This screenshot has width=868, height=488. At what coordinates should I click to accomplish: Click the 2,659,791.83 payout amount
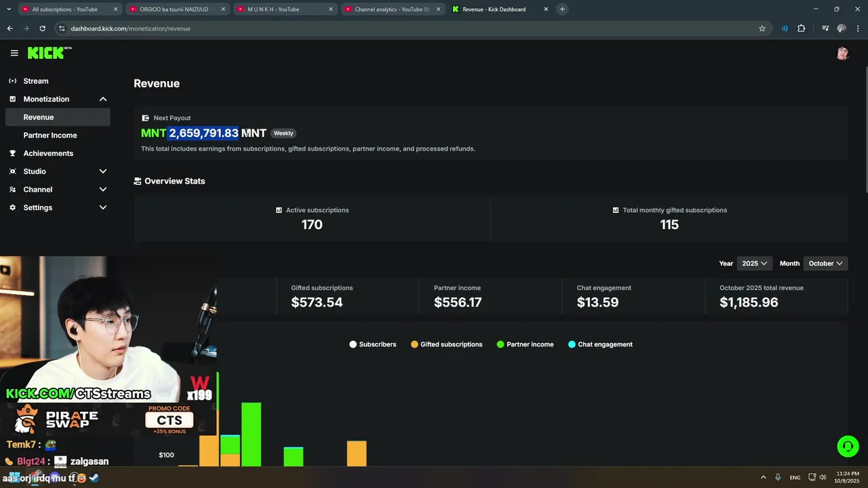(203, 133)
